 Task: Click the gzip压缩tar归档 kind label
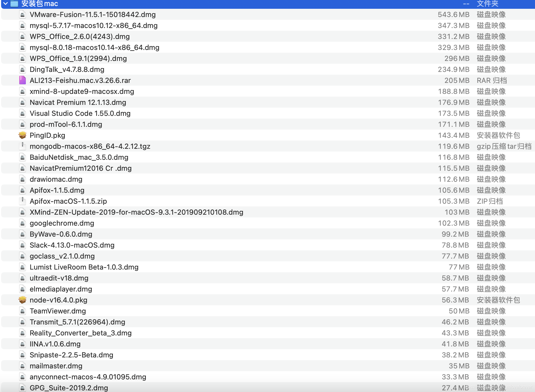(504, 146)
